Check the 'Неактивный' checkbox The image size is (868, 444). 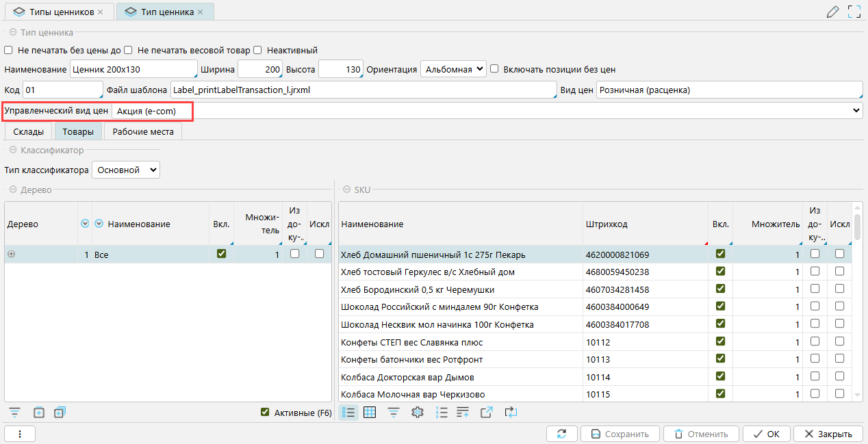click(x=258, y=50)
